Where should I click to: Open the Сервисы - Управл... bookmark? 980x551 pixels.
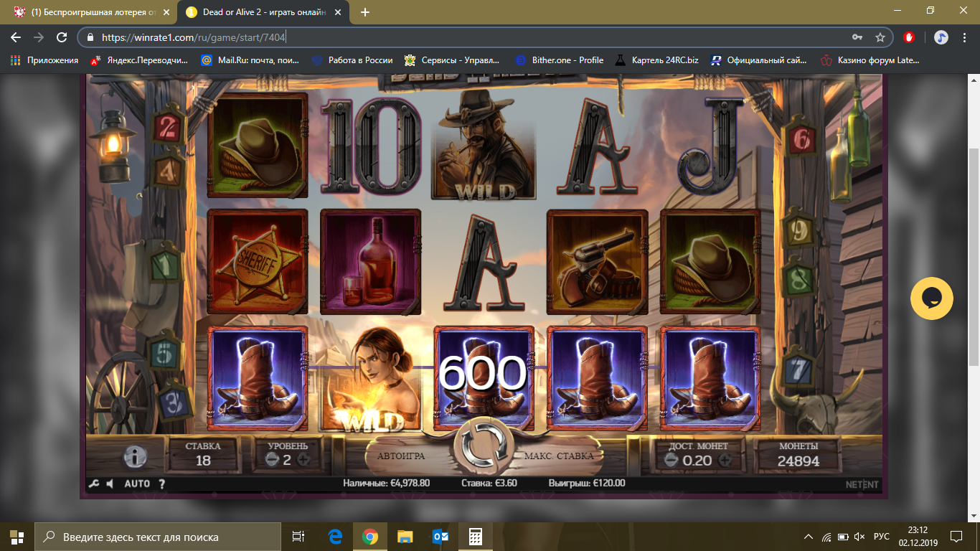(x=451, y=60)
